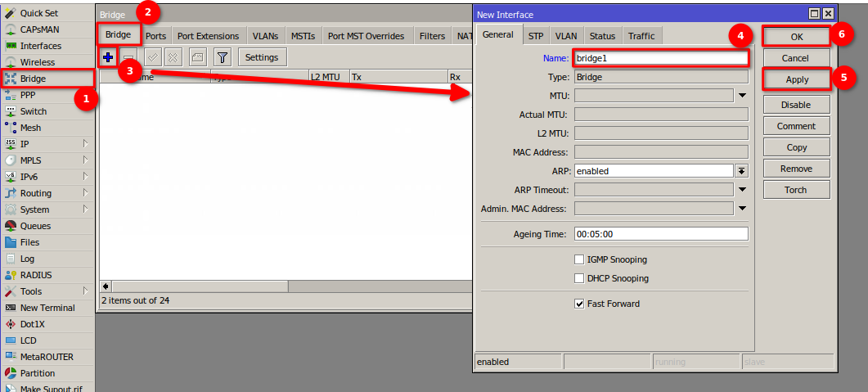Select Queues in the sidebar
The height and width of the screenshot is (392, 868).
tap(35, 226)
